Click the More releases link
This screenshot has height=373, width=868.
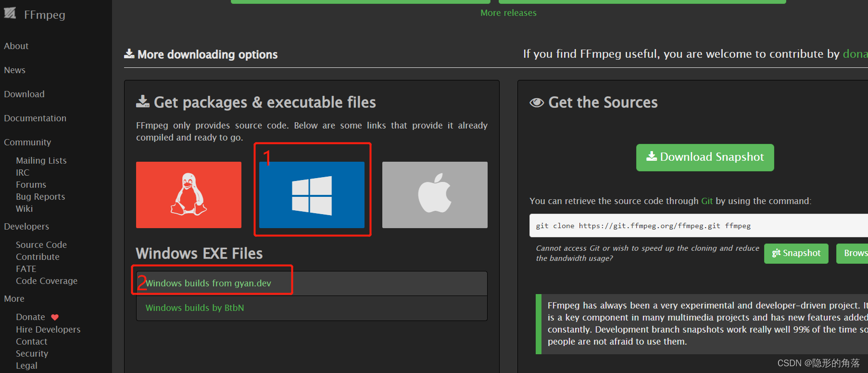coord(508,13)
